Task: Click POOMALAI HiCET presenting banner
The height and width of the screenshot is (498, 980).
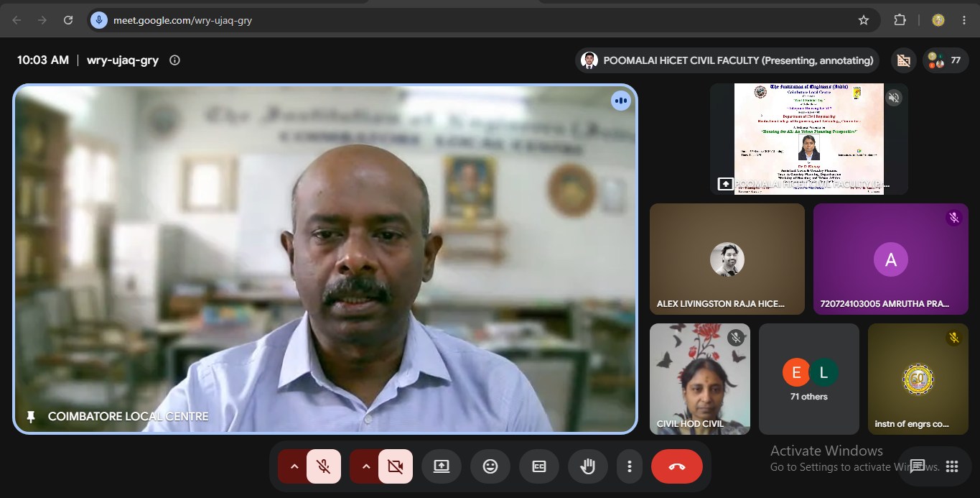Action: pyautogui.click(x=727, y=60)
